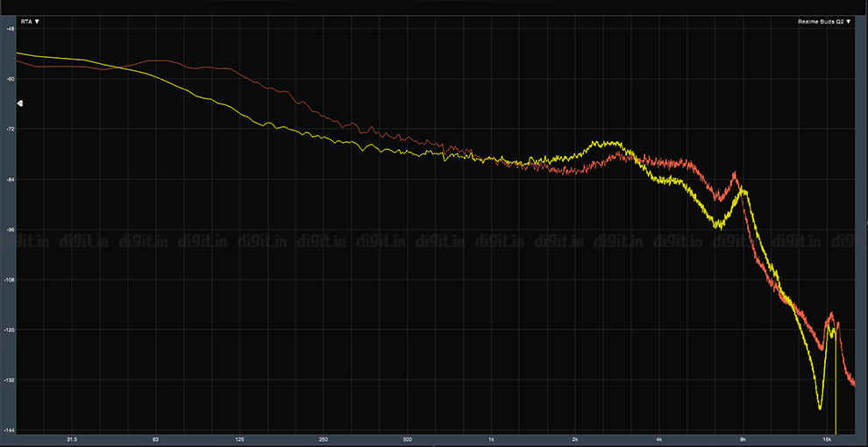The image size is (868, 447).
Task: Click the 16k frequency axis label
Action: coord(827,440)
